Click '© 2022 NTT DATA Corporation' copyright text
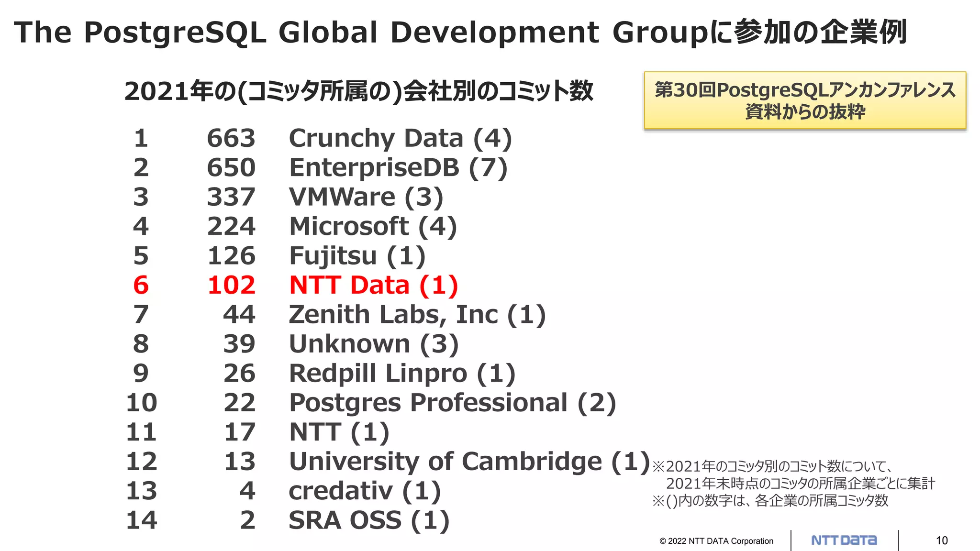 point(716,541)
